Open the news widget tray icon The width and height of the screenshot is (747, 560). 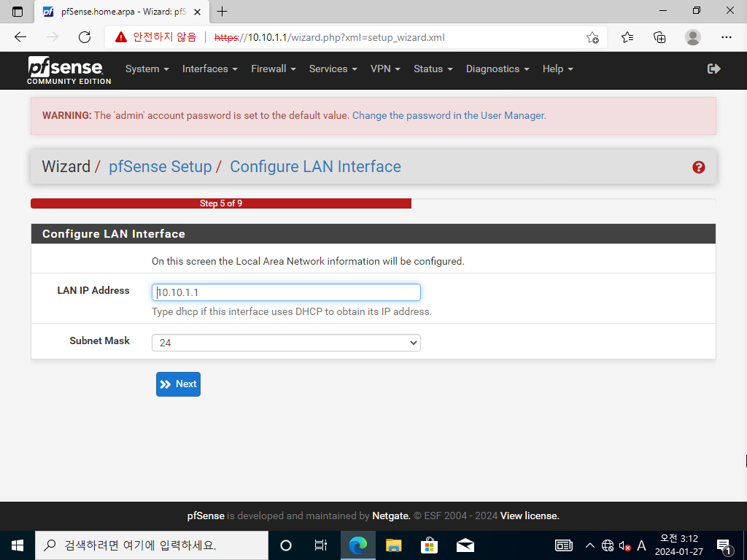pos(564,545)
